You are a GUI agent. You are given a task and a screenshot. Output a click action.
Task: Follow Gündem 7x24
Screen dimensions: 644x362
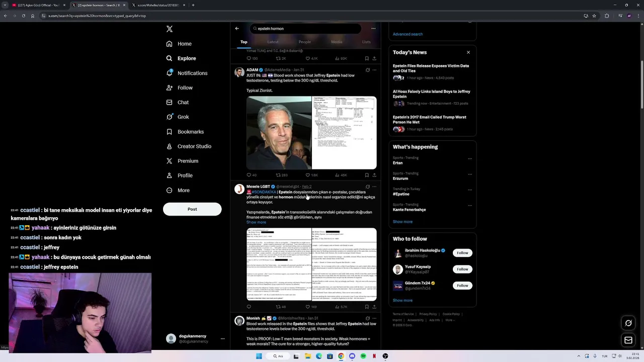[462, 286]
